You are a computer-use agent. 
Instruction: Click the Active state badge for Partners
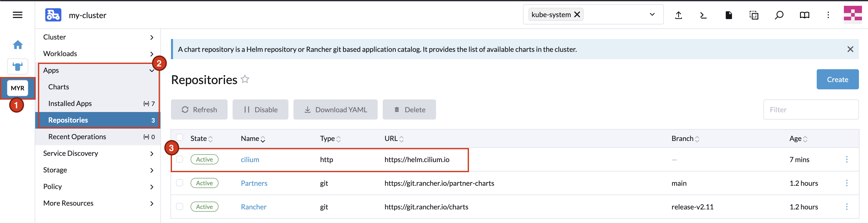click(204, 183)
